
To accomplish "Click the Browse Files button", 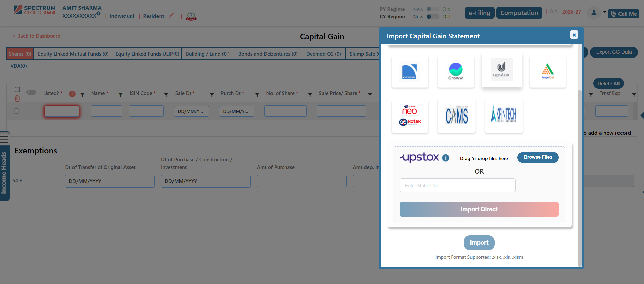I will pyautogui.click(x=538, y=157).
